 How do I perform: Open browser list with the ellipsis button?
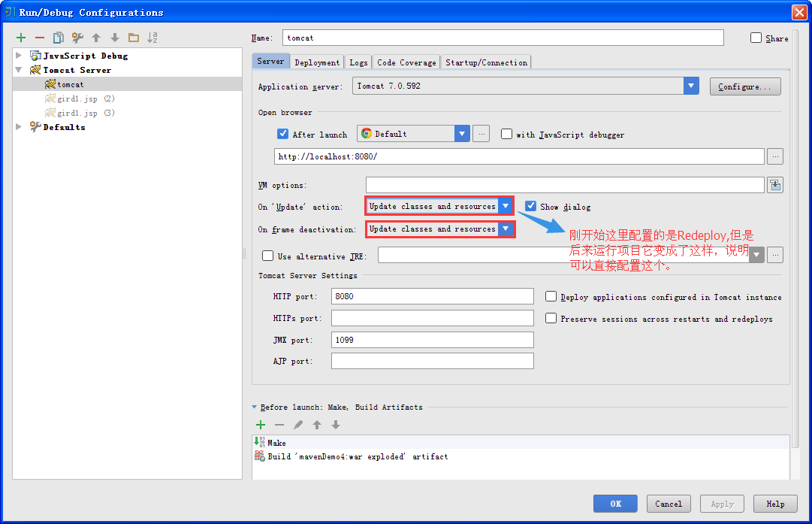click(x=481, y=134)
